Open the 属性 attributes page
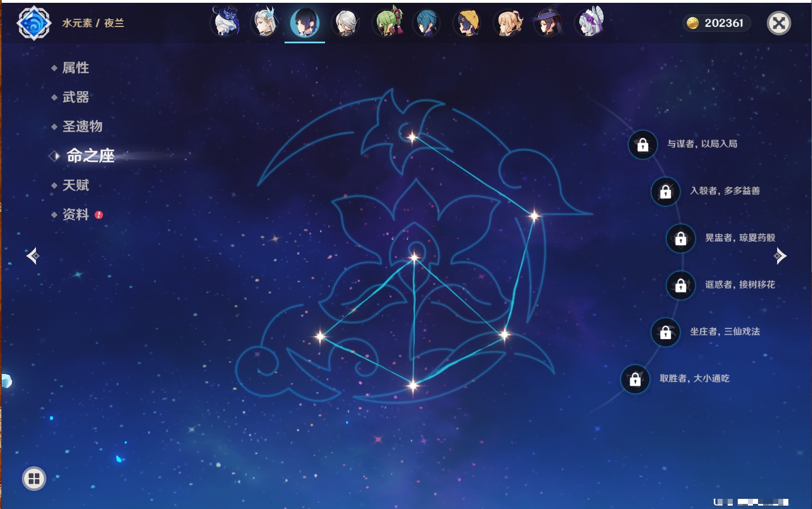The height and width of the screenshot is (509, 812). coord(76,68)
